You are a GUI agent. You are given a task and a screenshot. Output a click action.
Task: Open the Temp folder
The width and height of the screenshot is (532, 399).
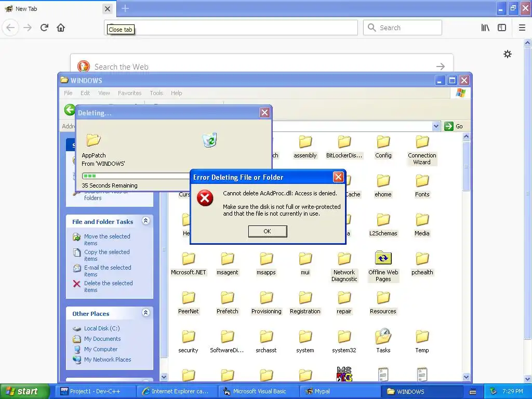click(422, 342)
